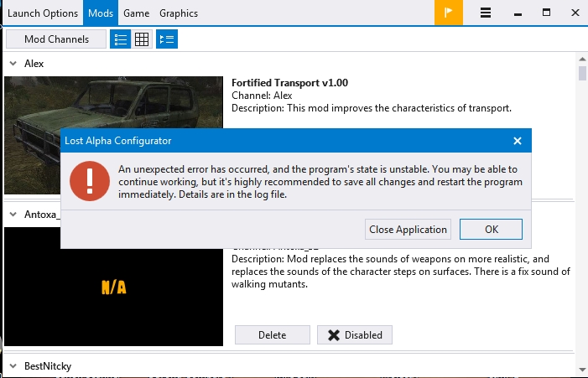Close the Lost Alpha Configurator dialog

point(518,141)
